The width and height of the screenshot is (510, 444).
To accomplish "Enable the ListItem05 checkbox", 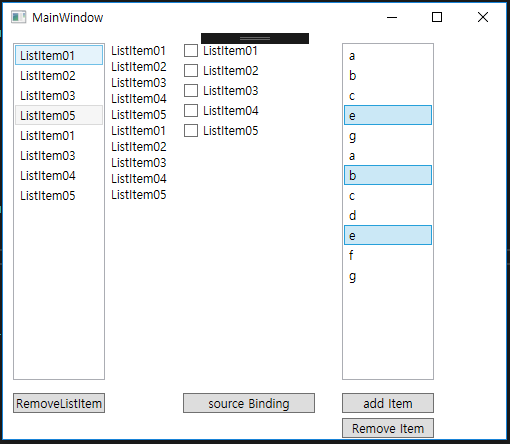I will tap(191, 131).
